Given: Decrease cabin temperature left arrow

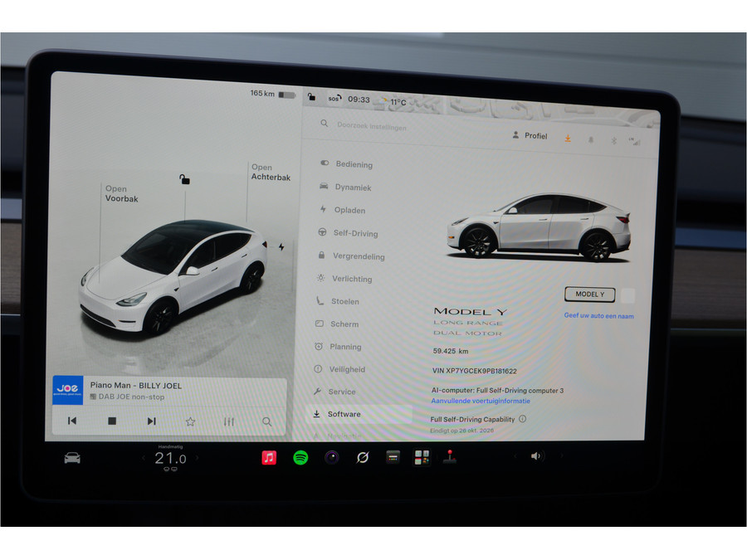Looking at the screenshot, I should [x=144, y=458].
